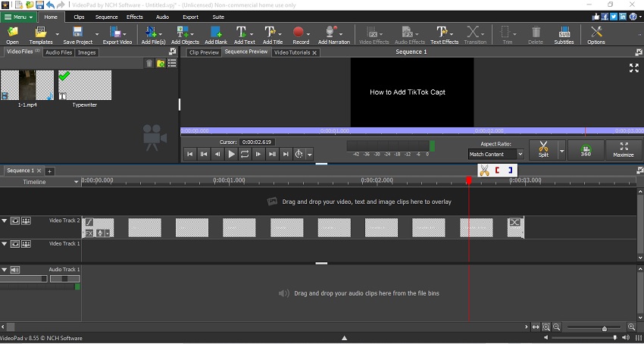Viewport: 644px width, 344px height.
Task: Open the Split button dropdown arrow
Action: pos(561,151)
